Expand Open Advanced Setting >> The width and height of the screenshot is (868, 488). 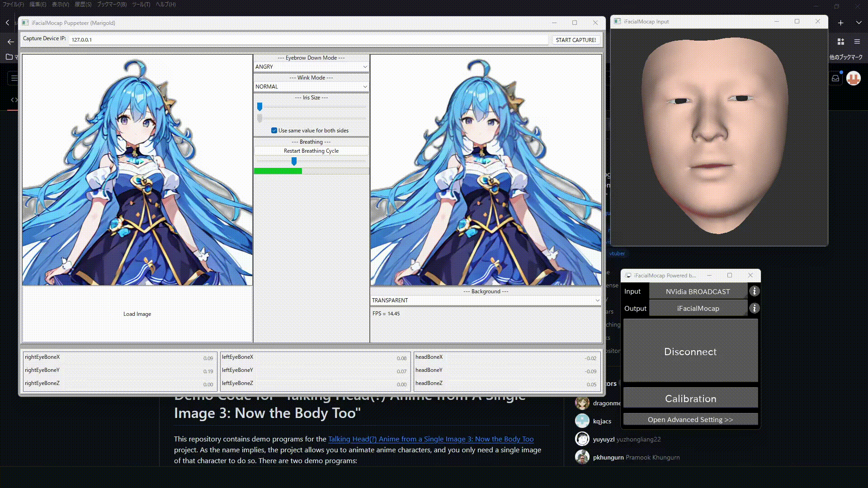(690, 419)
